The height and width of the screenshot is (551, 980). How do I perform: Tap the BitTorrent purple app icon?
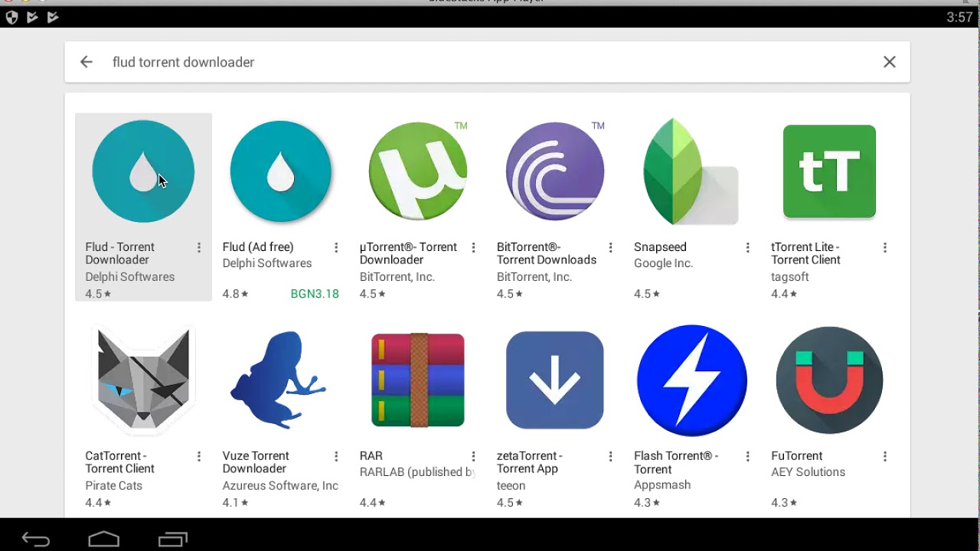(x=555, y=172)
